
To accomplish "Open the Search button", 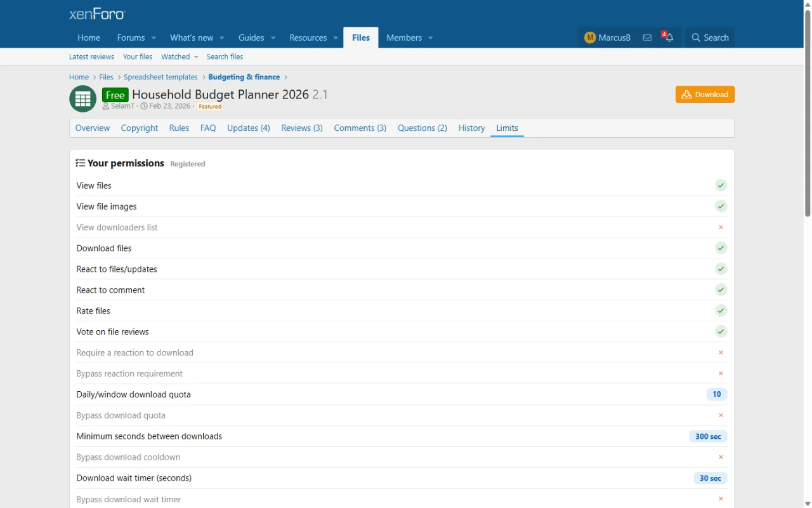I will point(710,37).
